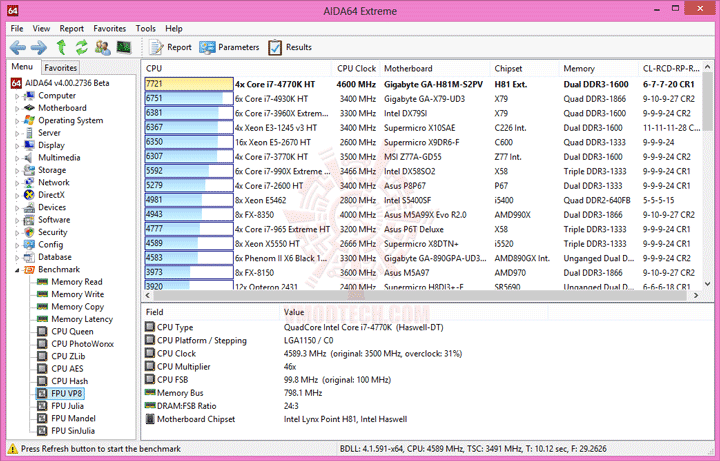Expand the Storage tree node
The image size is (720, 461).
17,170
